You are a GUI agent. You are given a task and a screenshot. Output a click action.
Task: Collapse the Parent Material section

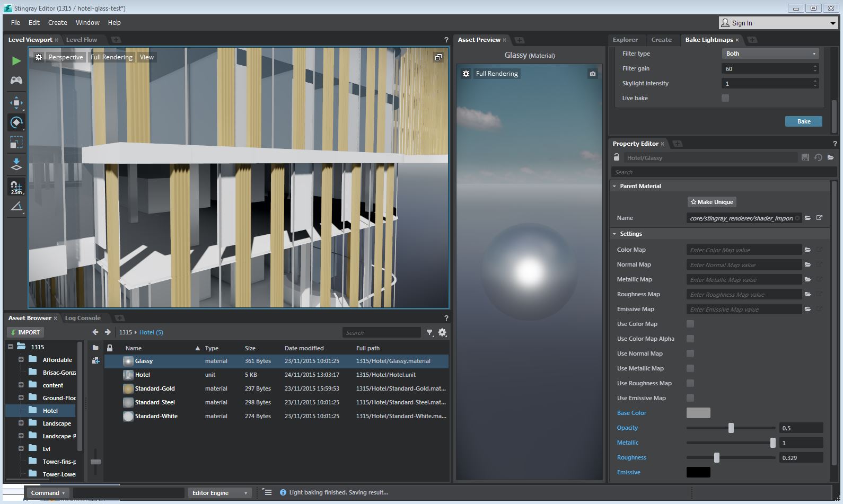pyautogui.click(x=614, y=186)
